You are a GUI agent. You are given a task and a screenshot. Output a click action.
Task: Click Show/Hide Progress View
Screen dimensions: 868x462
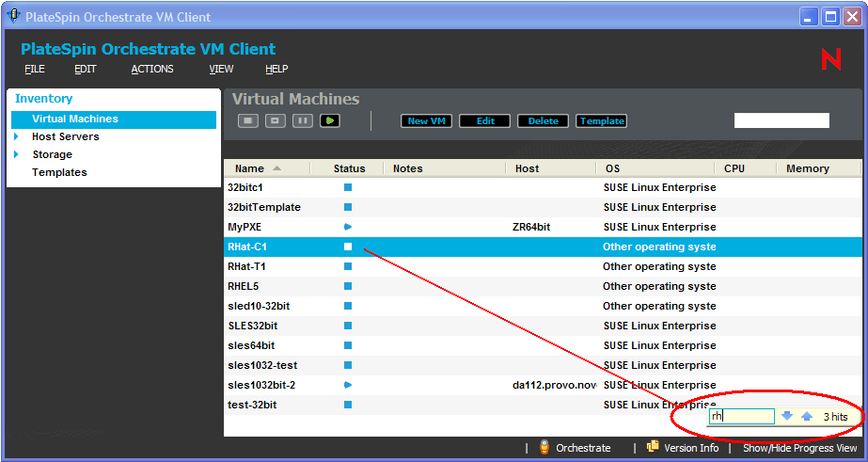pos(800,448)
